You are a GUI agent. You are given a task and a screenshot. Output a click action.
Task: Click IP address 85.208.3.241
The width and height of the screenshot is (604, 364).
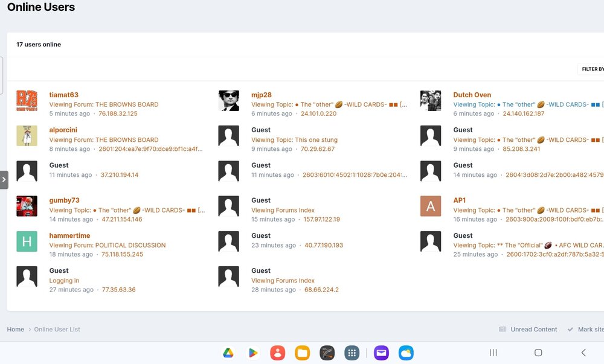coord(521,149)
